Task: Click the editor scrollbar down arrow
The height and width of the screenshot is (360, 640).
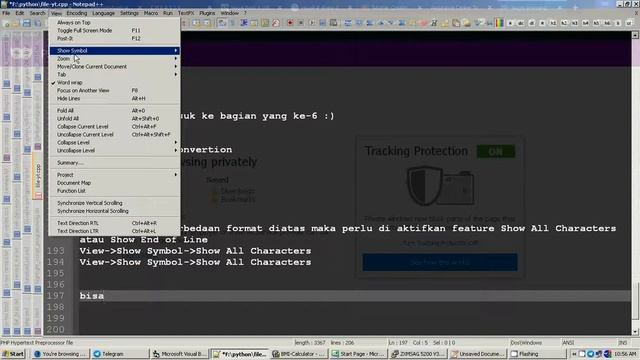Action: [636, 332]
